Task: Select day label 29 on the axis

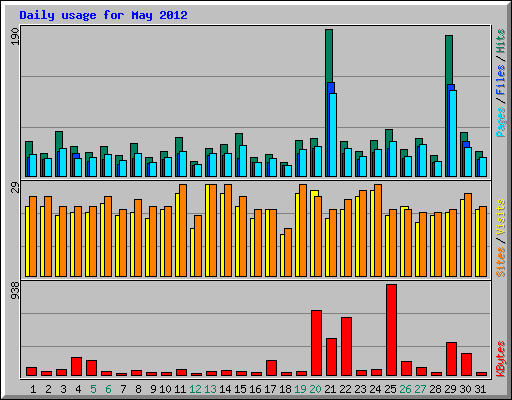Action: (x=450, y=389)
